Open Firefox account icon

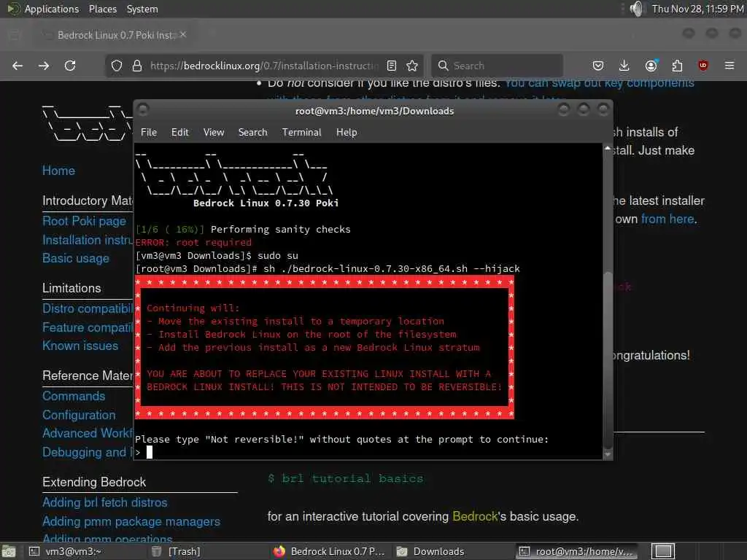(651, 66)
